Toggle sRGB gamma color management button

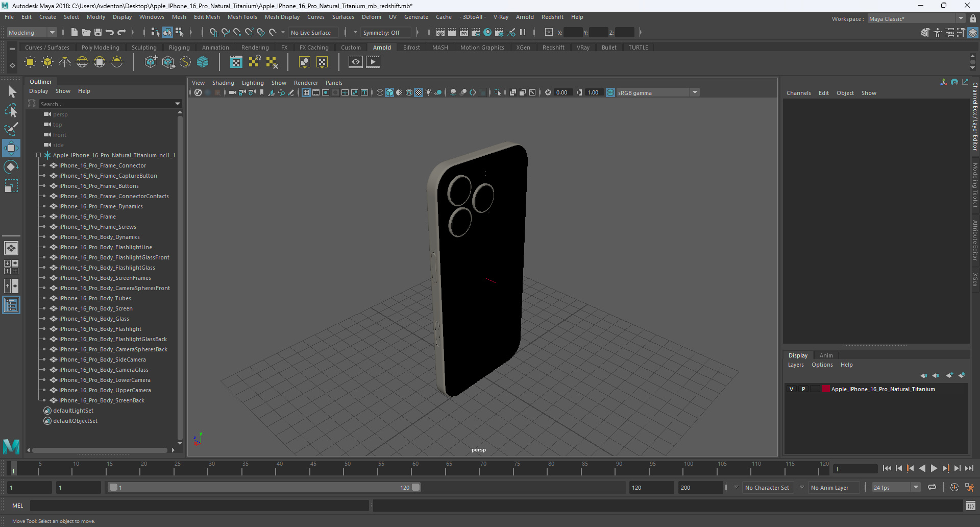tap(610, 92)
